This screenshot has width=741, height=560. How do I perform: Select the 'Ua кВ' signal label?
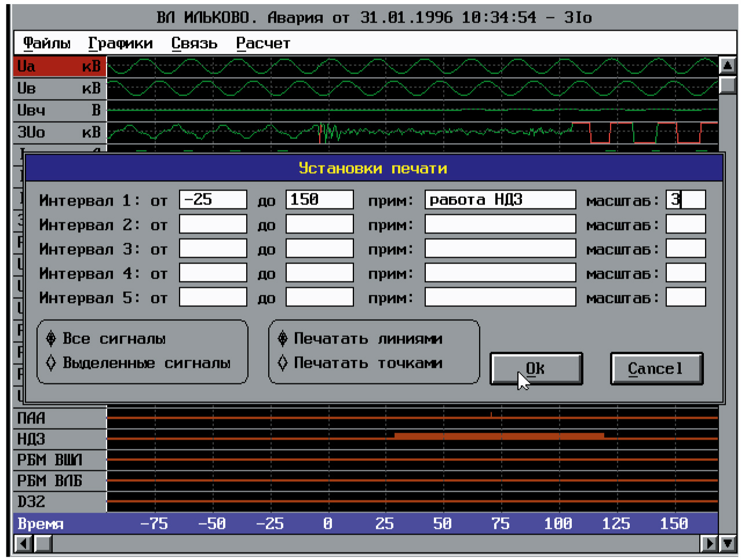tap(59, 67)
